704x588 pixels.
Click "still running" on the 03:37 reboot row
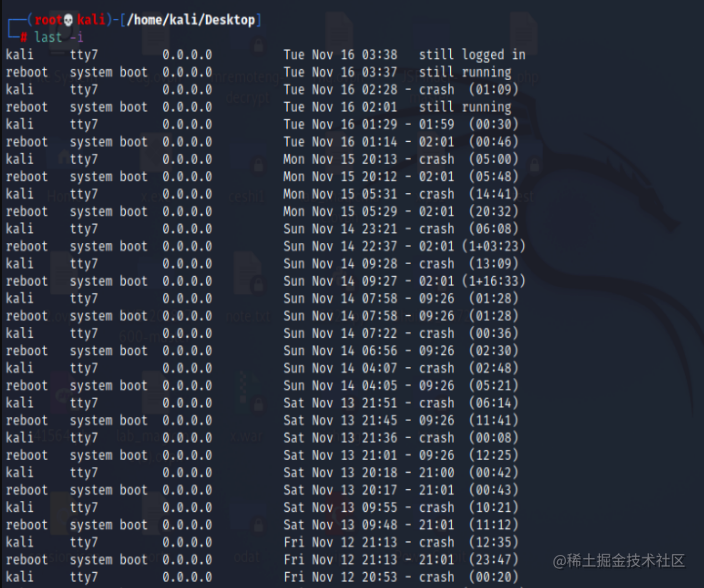[x=465, y=72]
